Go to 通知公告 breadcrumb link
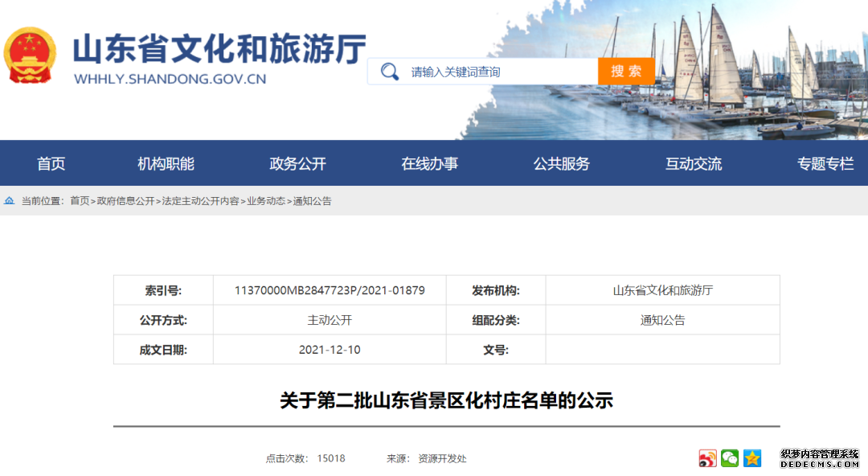This screenshot has width=868, height=476. (313, 201)
